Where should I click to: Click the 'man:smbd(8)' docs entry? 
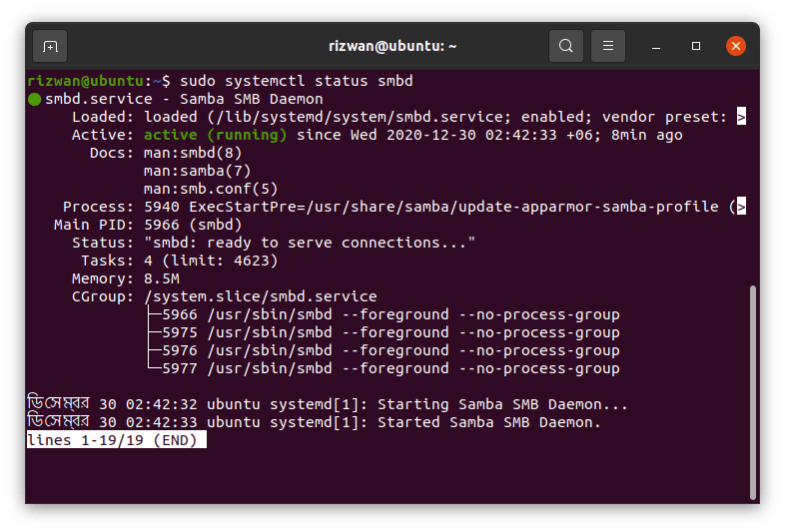pos(193,153)
